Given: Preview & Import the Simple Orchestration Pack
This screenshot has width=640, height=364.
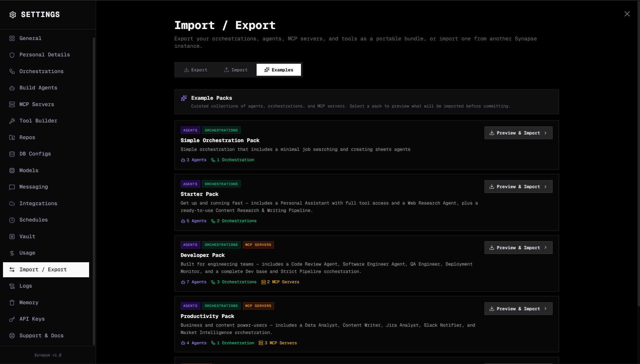Looking at the screenshot, I should [x=518, y=133].
